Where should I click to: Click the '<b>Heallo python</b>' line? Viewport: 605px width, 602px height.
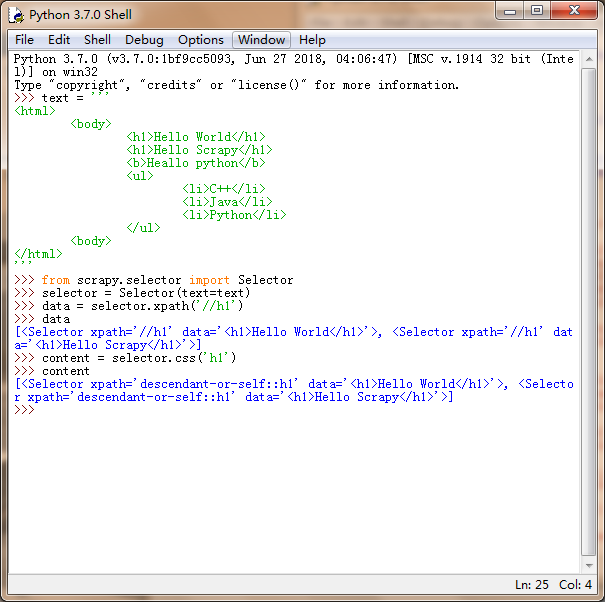(x=196, y=163)
